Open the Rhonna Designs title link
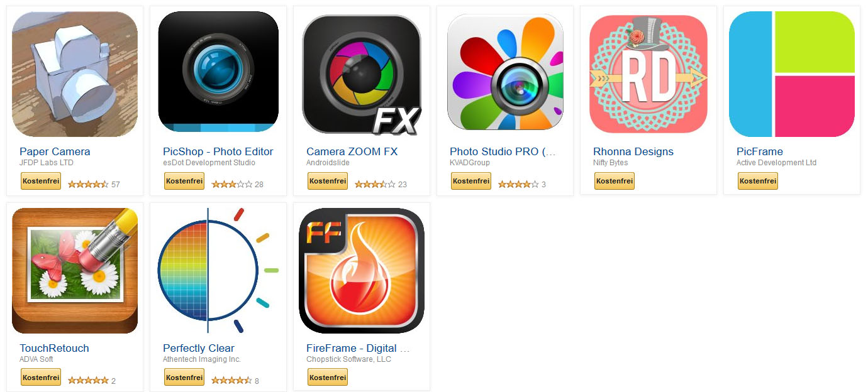Viewport: 868px width, 392px height. (633, 151)
